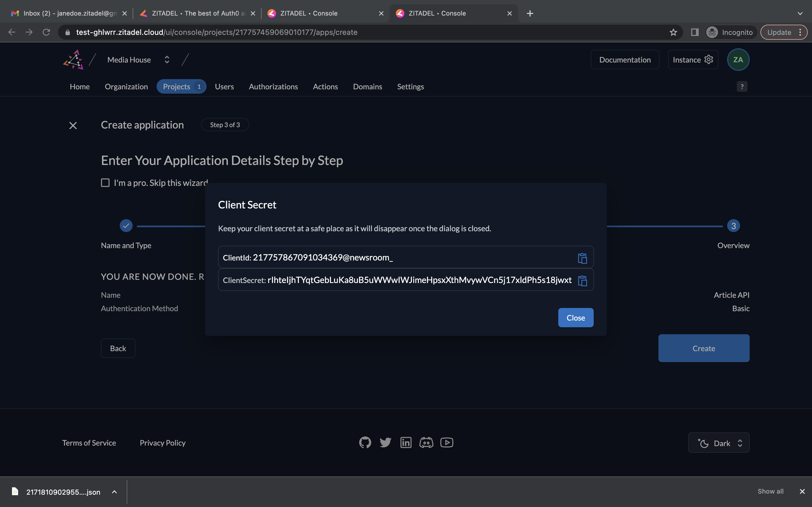
Task: Close the Create application wizard
Action: [73, 126]
